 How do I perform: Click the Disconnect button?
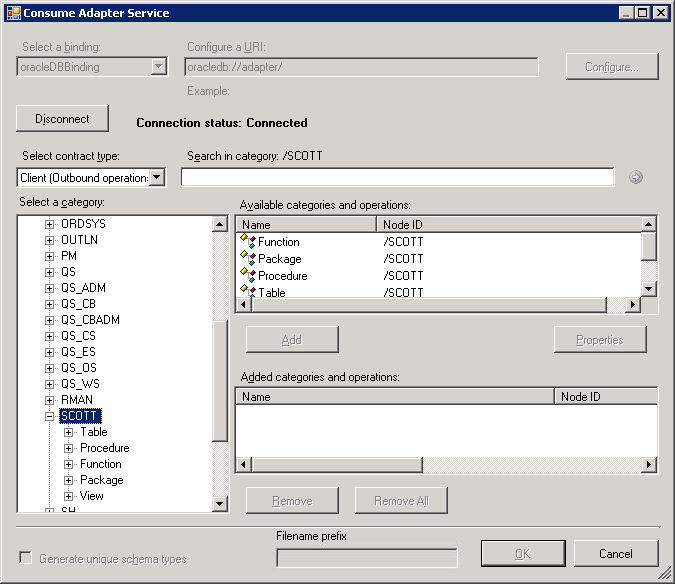point(62,119)
